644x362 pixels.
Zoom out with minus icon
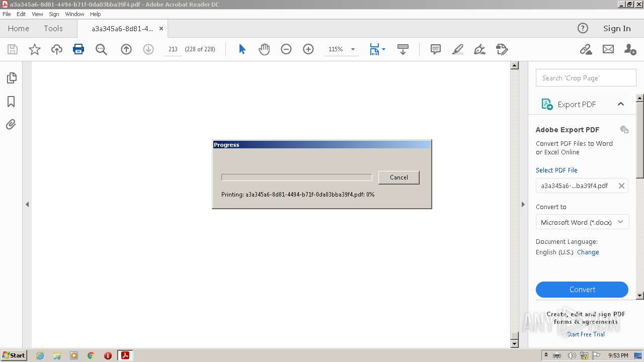pyautogui.click(x=286, y=49)
